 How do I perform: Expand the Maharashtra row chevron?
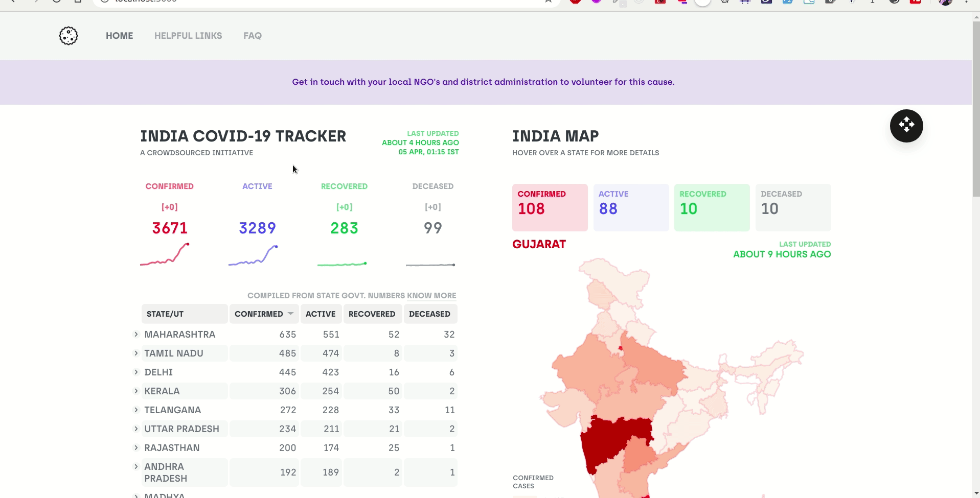pyautogui.click(x=136, y=334)
